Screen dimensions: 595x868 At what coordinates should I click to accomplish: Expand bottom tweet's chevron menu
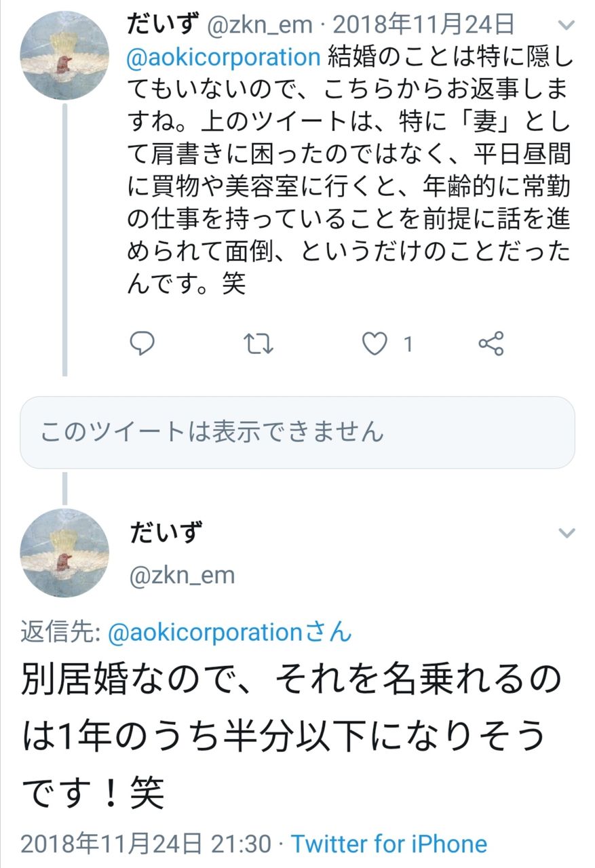tap(565, 533)
